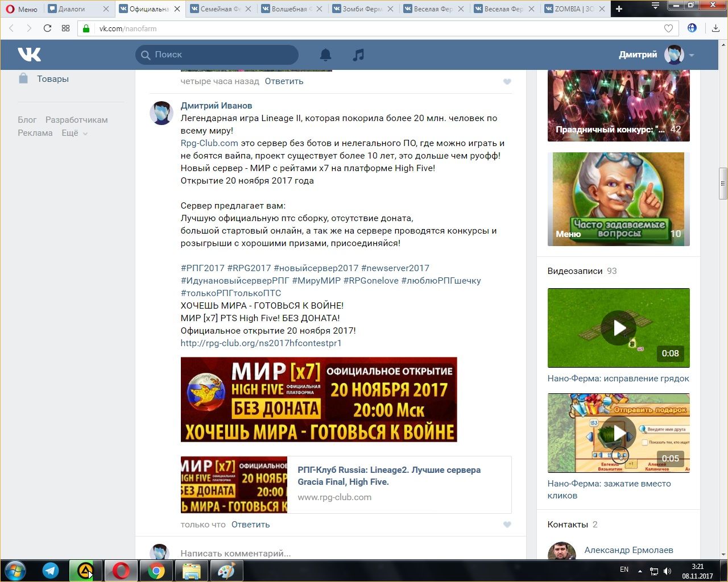Play the 0:05 gift sending video
Viewport: 728px width, 582px height.
point(619,433)
